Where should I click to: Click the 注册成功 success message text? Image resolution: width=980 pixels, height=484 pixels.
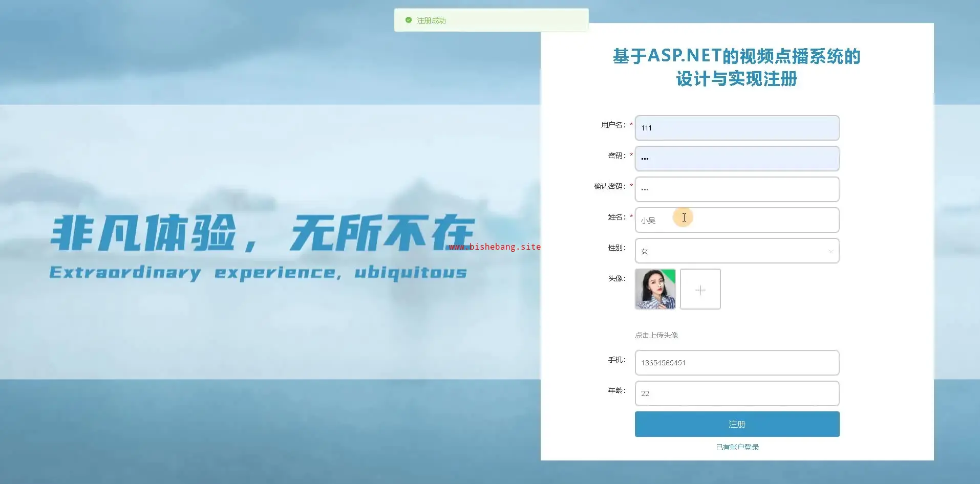431,20
